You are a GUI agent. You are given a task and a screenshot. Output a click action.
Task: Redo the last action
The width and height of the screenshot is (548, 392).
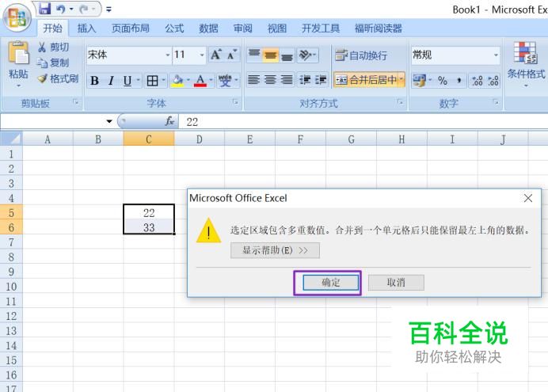(x=84, y=9)
